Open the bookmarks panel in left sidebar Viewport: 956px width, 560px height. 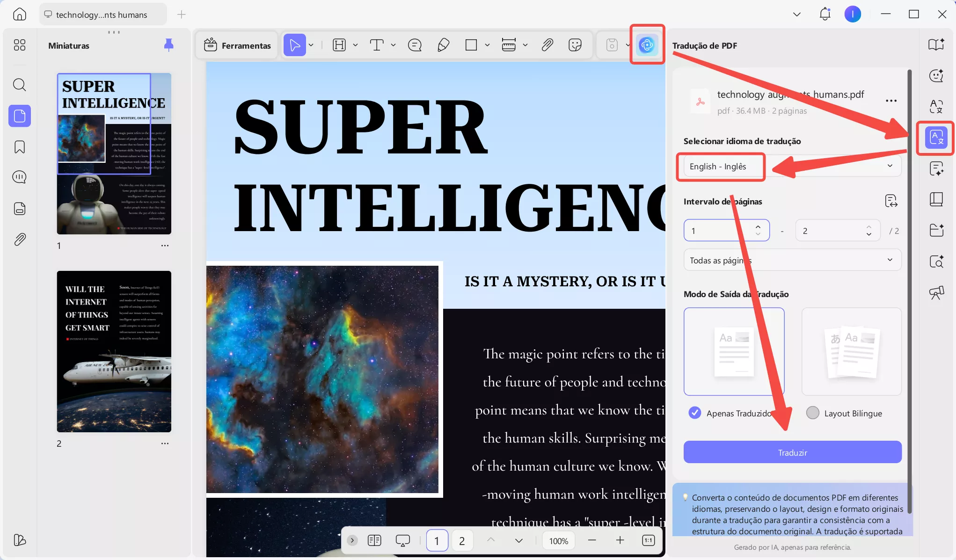point(19,147)
